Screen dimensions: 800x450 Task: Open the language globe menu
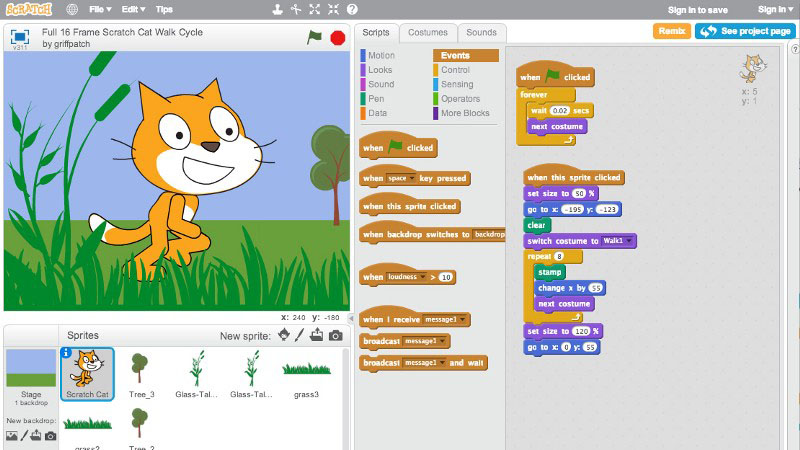click(x=72, y=9)
